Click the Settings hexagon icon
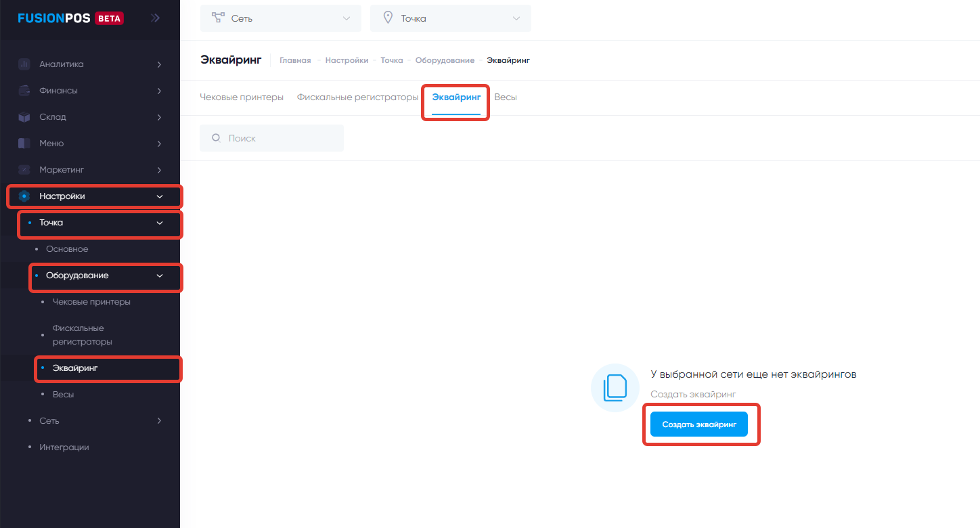The width and height of the screenshot is (980, 528). click(x=24, y=196)
